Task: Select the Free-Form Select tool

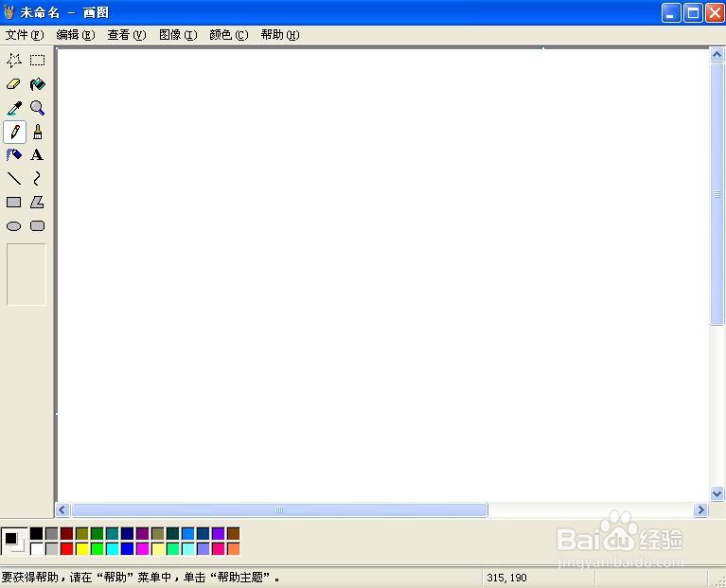Action: point(14,61)
